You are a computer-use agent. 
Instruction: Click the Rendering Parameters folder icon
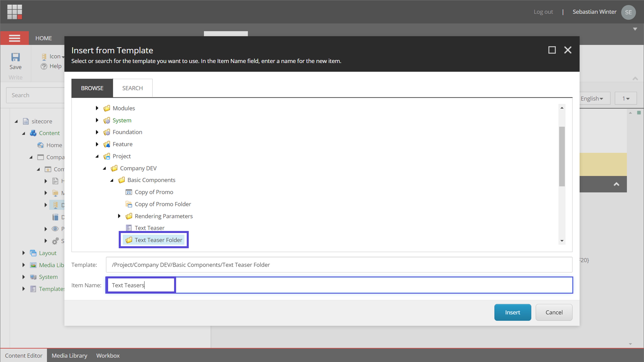click(129, 216)
